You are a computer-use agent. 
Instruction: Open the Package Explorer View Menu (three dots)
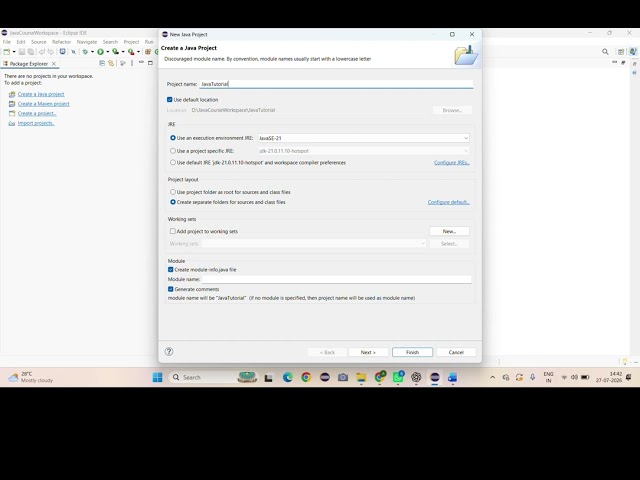pos(132,63)
